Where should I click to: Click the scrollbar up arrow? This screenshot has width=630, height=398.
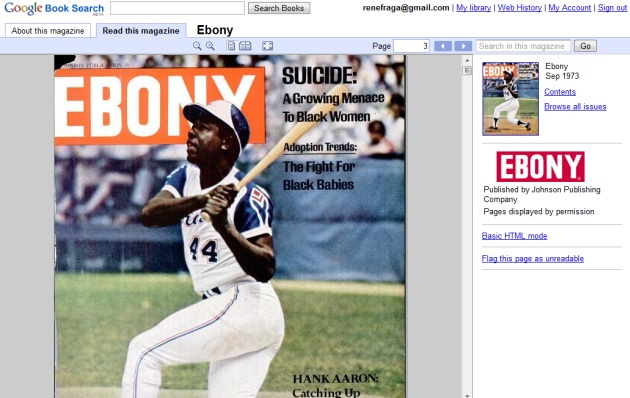[x=467, y=60]
